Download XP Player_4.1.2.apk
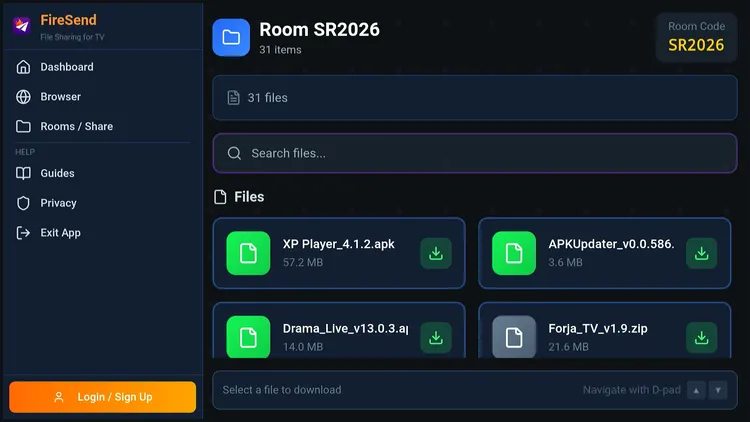 click(x=436, y=253)
